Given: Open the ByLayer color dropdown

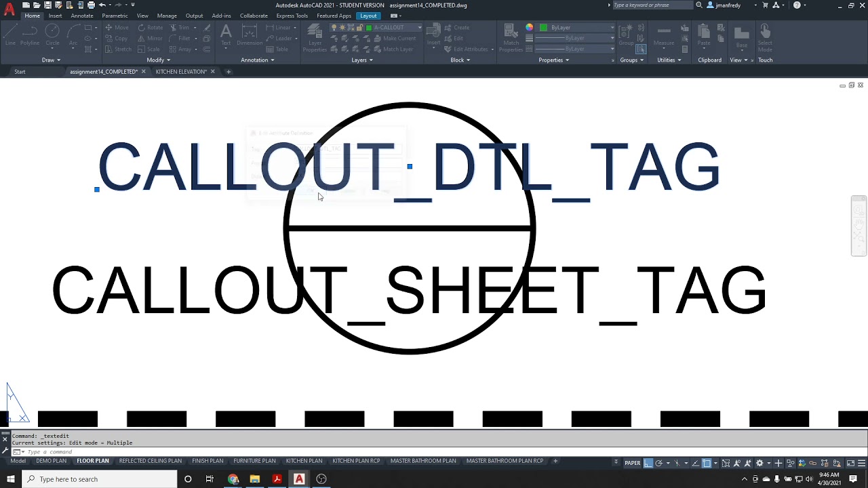Looking at the screenshot, I should (578, 28).
